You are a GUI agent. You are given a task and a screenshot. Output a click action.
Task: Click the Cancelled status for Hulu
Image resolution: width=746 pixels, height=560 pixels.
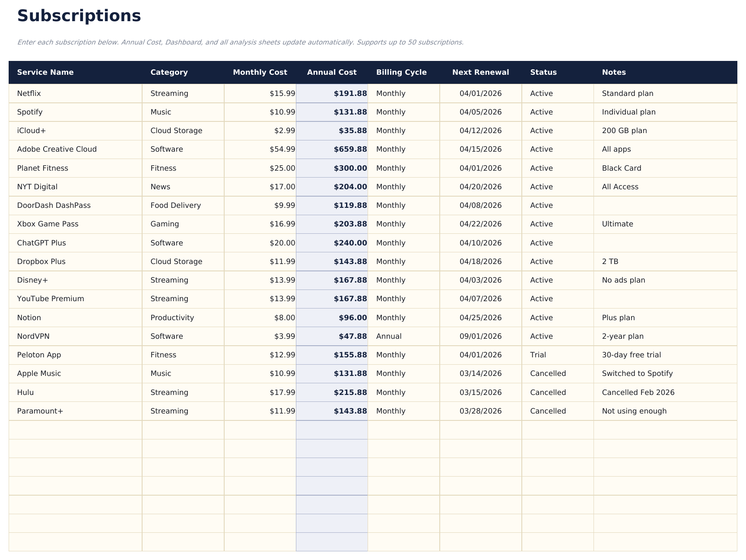(548, 392)
